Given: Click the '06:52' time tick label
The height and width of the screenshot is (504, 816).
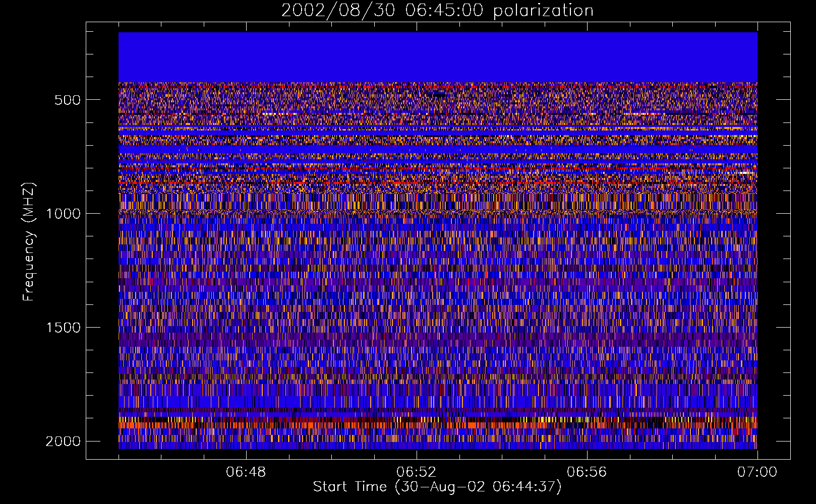Looking at the screenshot, I should (417, 472).
